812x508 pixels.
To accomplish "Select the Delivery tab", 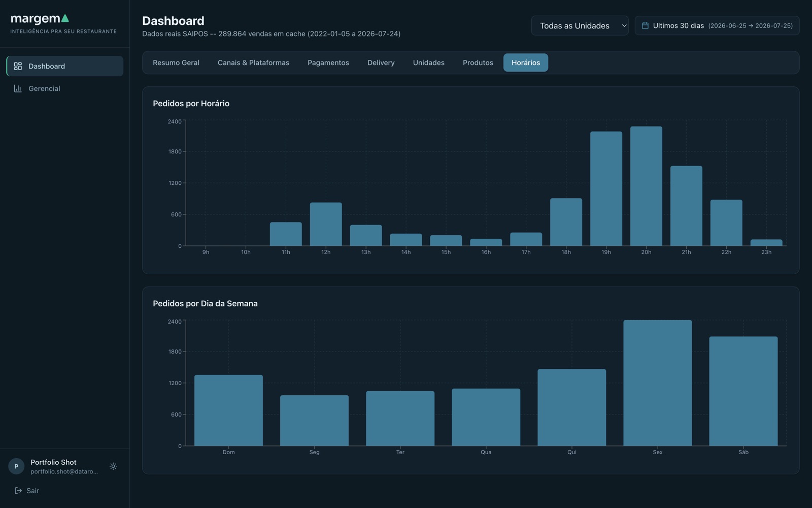I will (381, 62).
